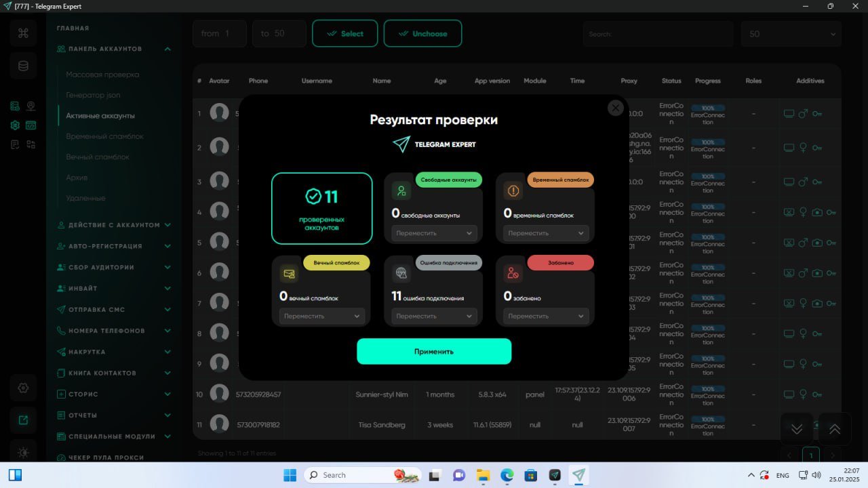Open settings gear icon in bottom left sidebar

(x=23, y=388)
